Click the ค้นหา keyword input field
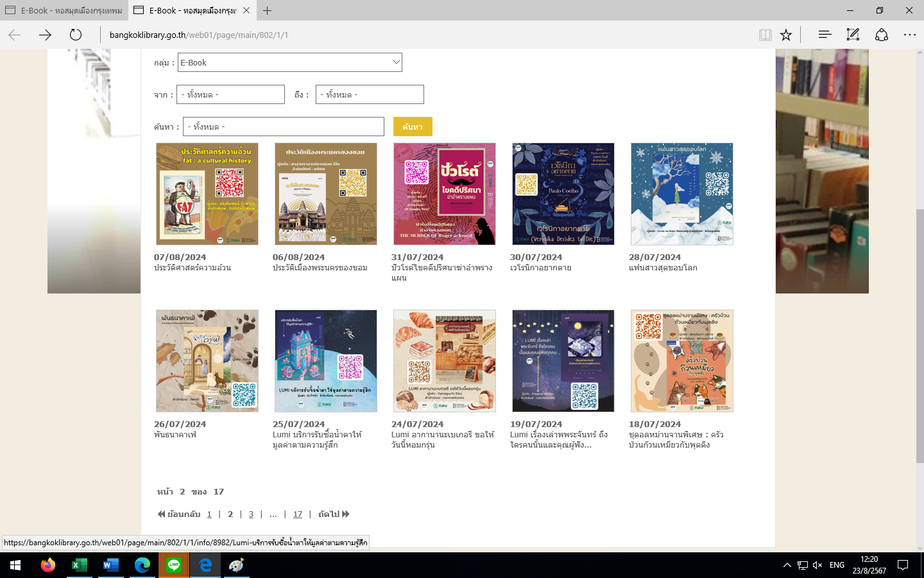The width and height of the screenshot is (924, 578). tap(283, 127)
